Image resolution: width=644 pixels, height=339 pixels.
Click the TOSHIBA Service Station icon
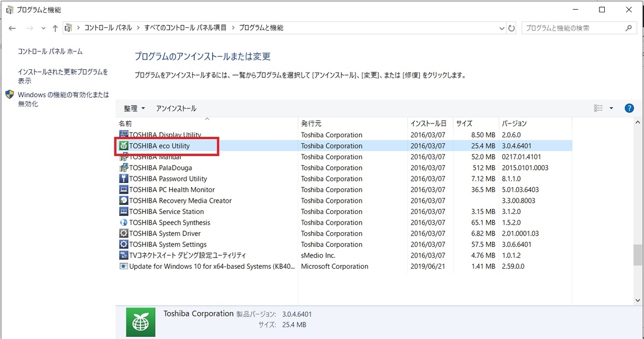click(x=123, y=211)
